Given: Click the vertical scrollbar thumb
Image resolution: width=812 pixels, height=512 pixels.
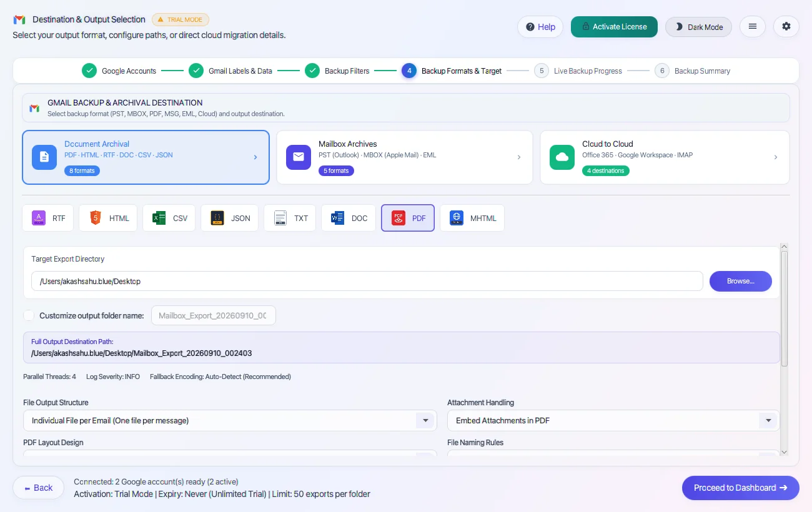Looking at the screenshot, I should [785, 308].
